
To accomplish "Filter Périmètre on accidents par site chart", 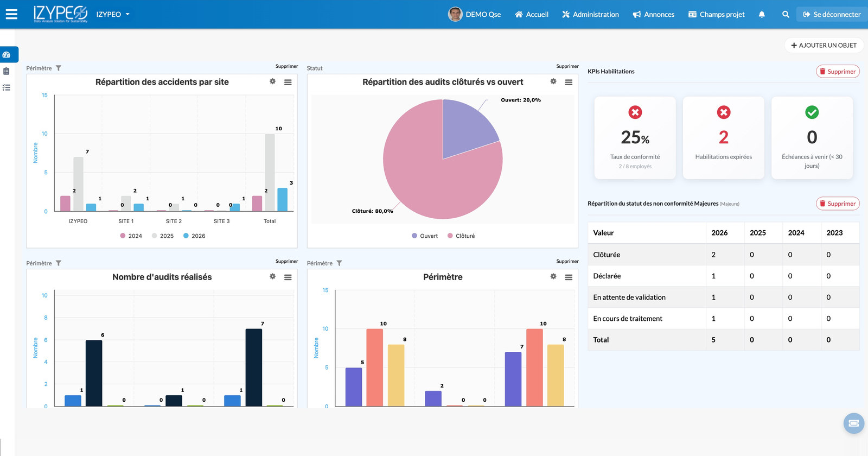I will [59, 68].
